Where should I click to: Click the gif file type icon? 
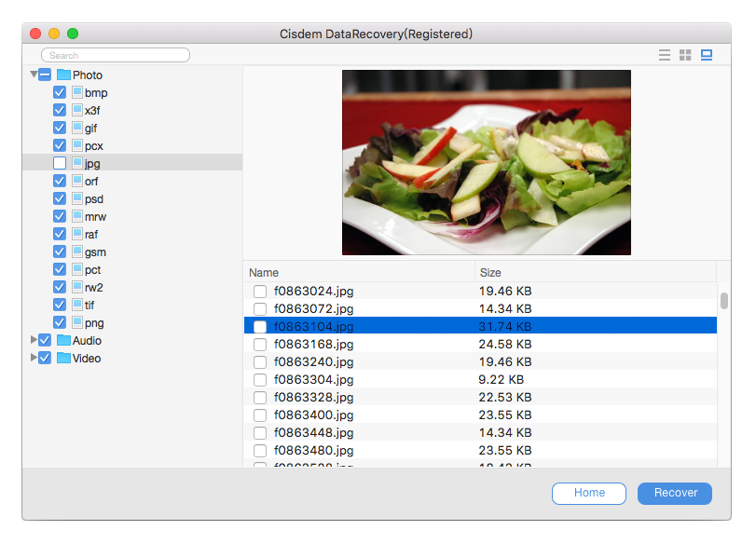[77, 128]
